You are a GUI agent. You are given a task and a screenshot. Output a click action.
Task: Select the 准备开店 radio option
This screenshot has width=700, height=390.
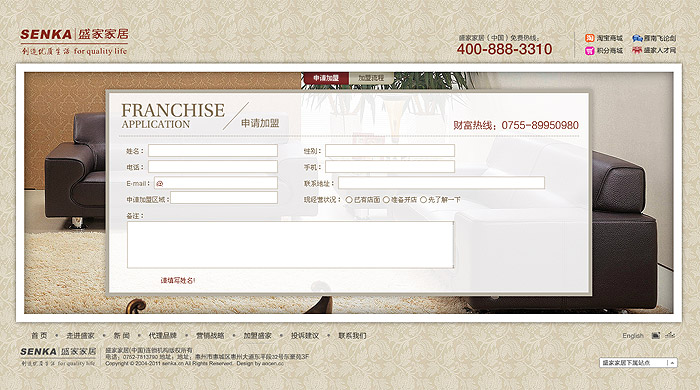point(386,200)
